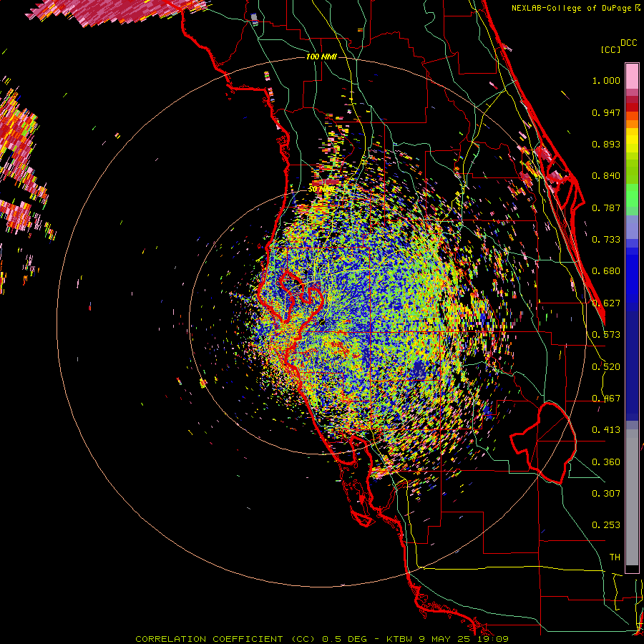This screenshot has height=644, width=644.
Task: Select the 0.733 color bar value
Action: (x=606, y=240)
